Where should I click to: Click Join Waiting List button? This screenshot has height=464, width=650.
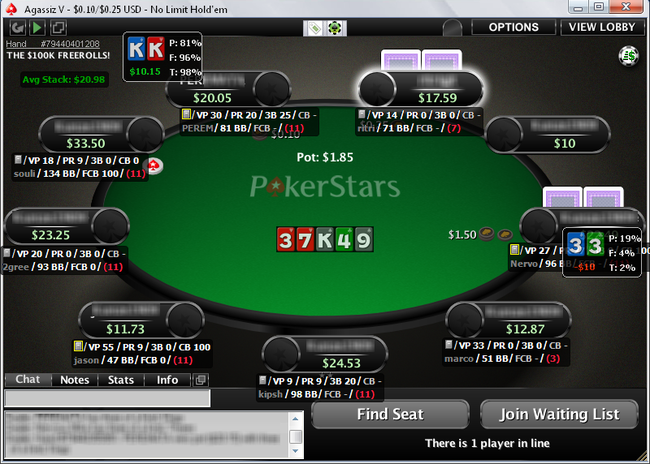[559, 414]
